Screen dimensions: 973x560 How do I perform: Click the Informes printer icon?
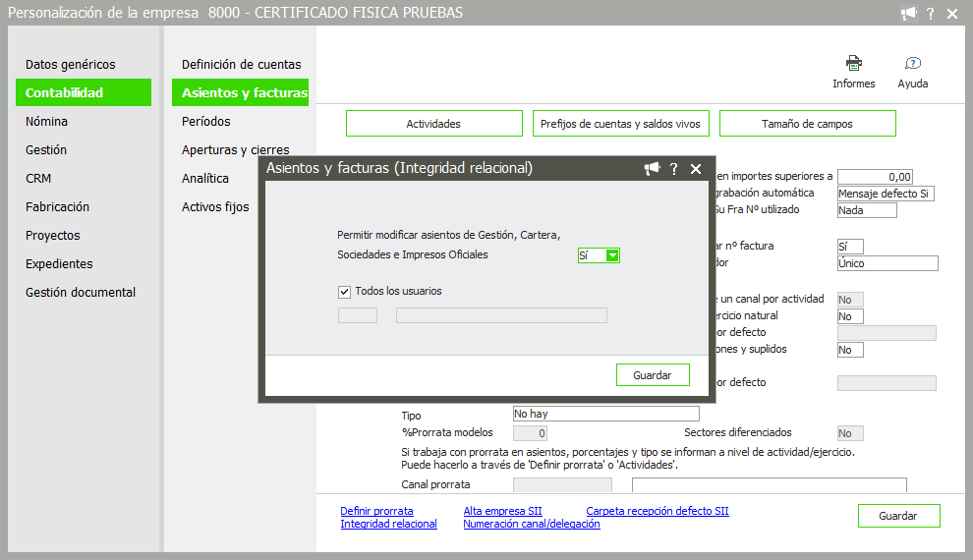[853, 64]
